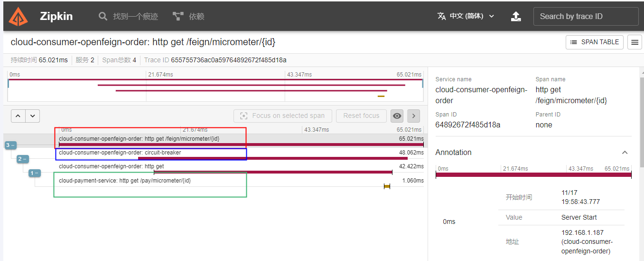Screen dimensions: 644x261
Task: Click the Reset focus button
Action: (361, 116)
